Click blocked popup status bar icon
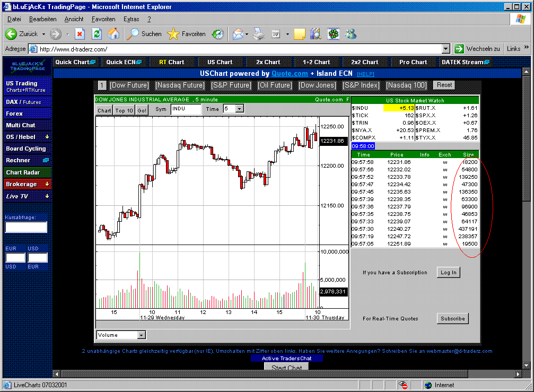 [x=403, y=385]
